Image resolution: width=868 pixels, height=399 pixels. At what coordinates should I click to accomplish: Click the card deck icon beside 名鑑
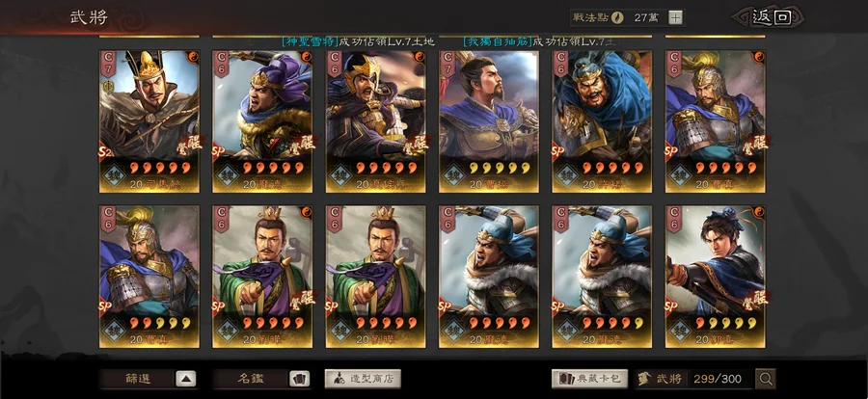[300, 379]
